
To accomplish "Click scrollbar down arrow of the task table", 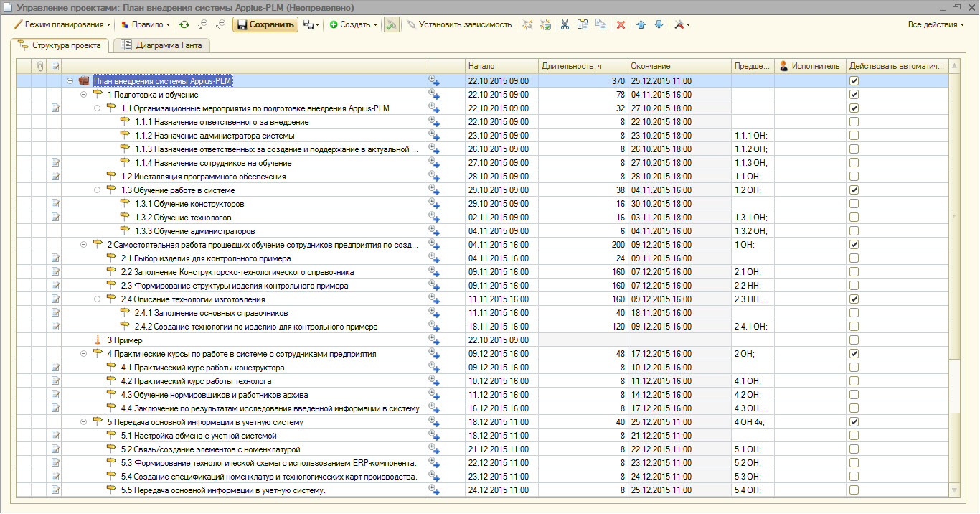I will (954, 490).
